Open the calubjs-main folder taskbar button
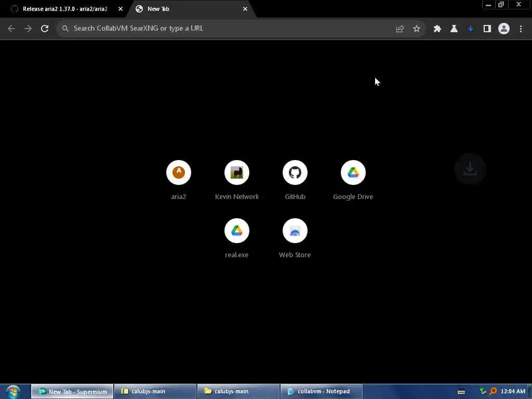 (x=238, y=392)
